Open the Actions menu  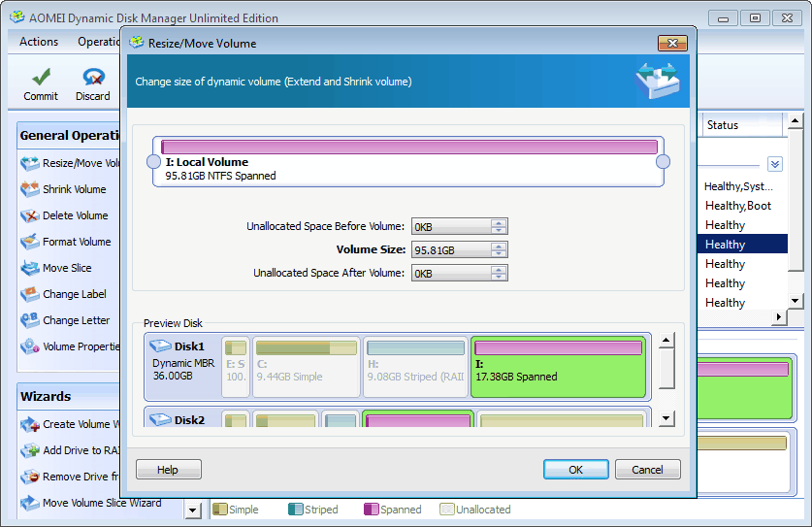[x=39, y=42]
